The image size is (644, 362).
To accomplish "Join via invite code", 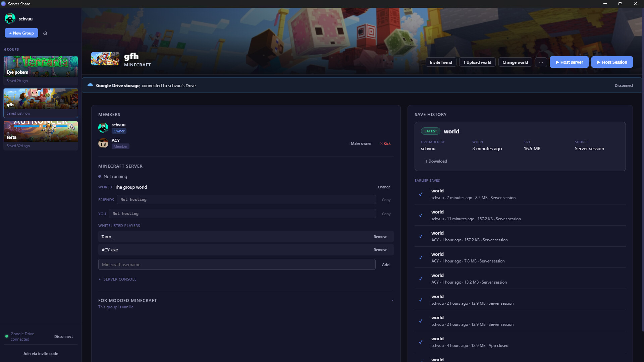I will click(41, 354).
